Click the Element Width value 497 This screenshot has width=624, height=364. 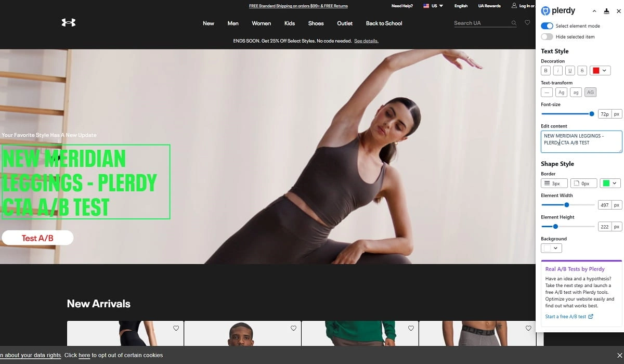point(604,205)
